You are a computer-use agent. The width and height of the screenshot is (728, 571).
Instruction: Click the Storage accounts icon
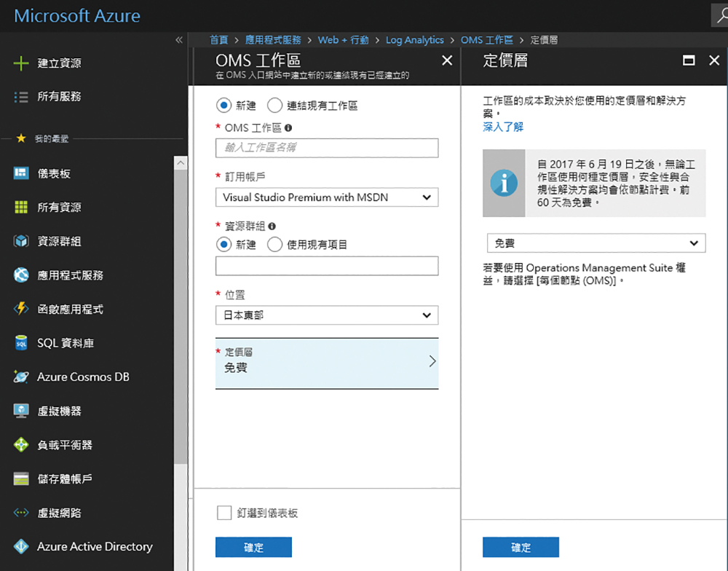[21, 479]
